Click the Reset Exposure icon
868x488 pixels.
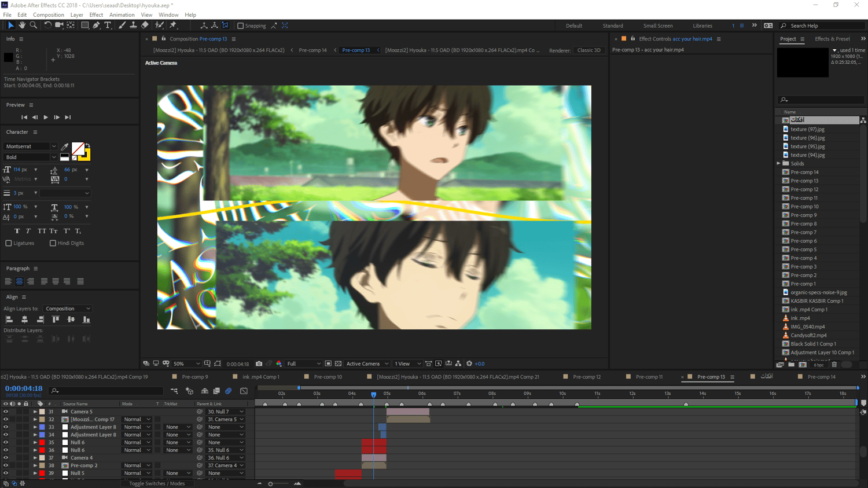tap(469, 364)
